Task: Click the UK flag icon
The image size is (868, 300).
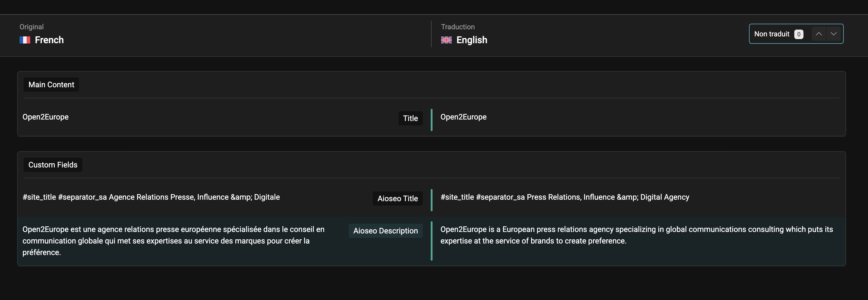Action: [x=446, y=40]
